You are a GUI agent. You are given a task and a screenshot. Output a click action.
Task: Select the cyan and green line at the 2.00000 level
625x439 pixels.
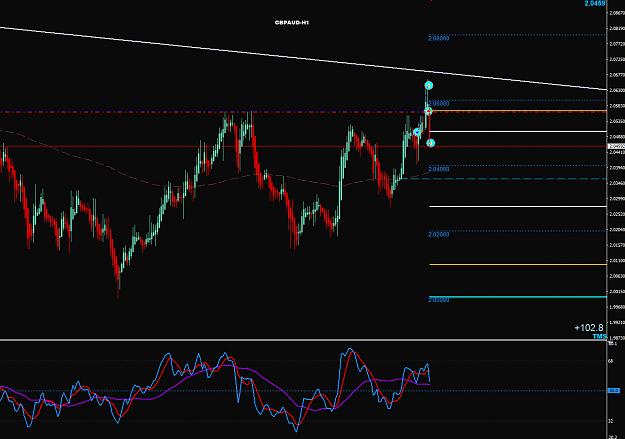click(518, 297)
